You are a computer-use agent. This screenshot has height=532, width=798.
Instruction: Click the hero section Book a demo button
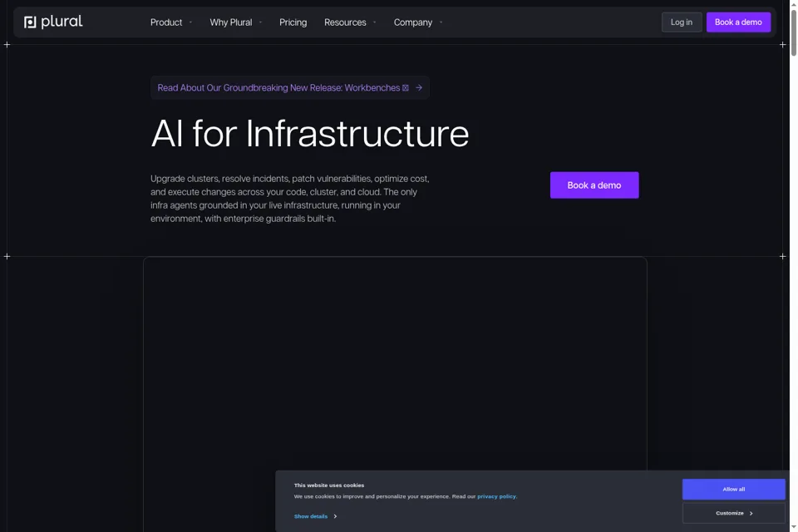[594, 185]
